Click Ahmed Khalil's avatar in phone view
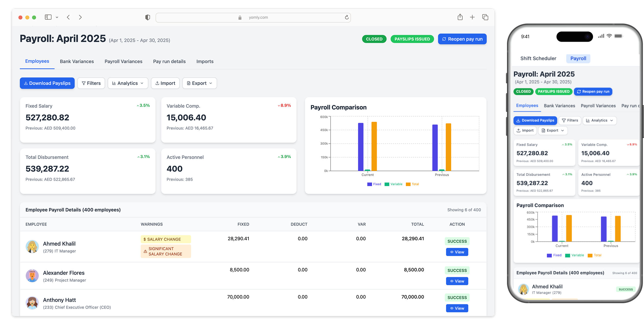Image resolution: width=644 pixels, height=327 pixels. [524, 289]
